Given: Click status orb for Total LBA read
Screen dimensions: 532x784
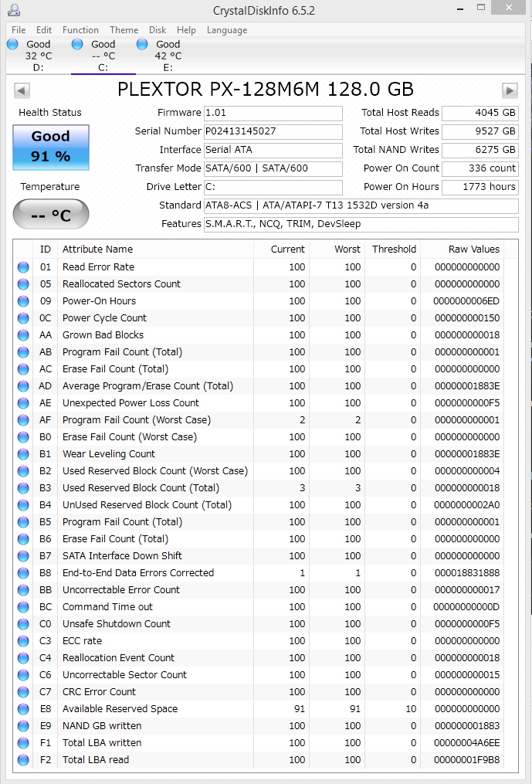Looking at the screenshot, I should tap(23, 760).
